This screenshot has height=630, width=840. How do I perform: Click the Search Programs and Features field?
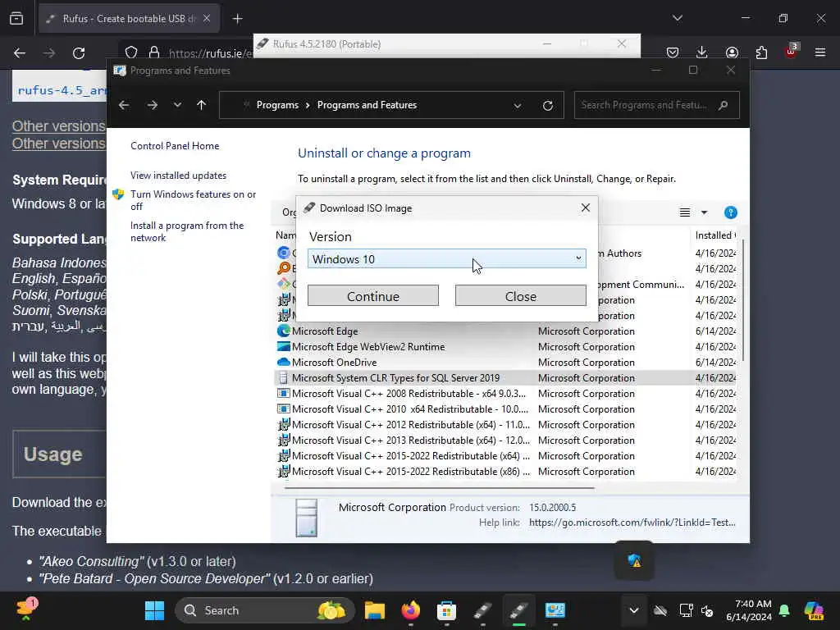click(x=657, y=105)
